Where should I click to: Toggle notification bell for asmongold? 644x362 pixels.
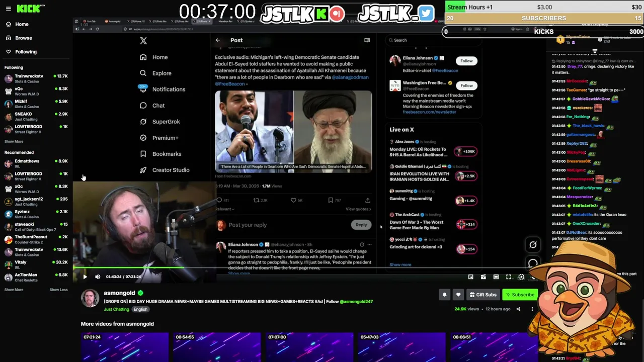(x=444, y=295)
